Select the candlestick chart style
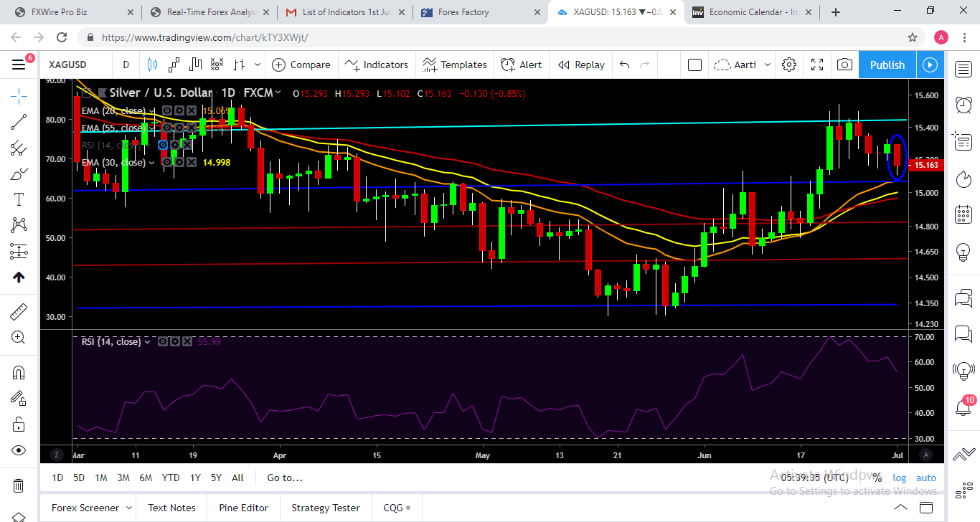The width and height of the screenshot is (980, 522). pyautogui.click(x=152, y=65)
